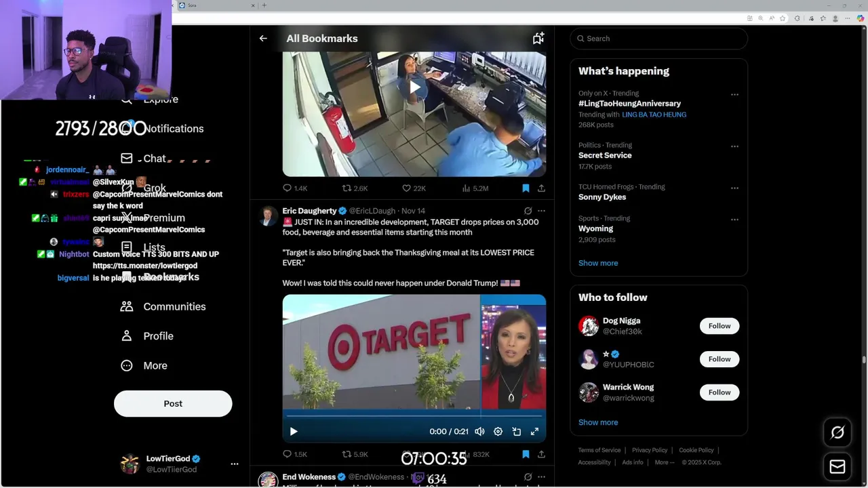The width and height of the screenshot is (868, 488).
Task: Open video settings gear on Target video
Action: pyautogui.click(x=498, y=431)
